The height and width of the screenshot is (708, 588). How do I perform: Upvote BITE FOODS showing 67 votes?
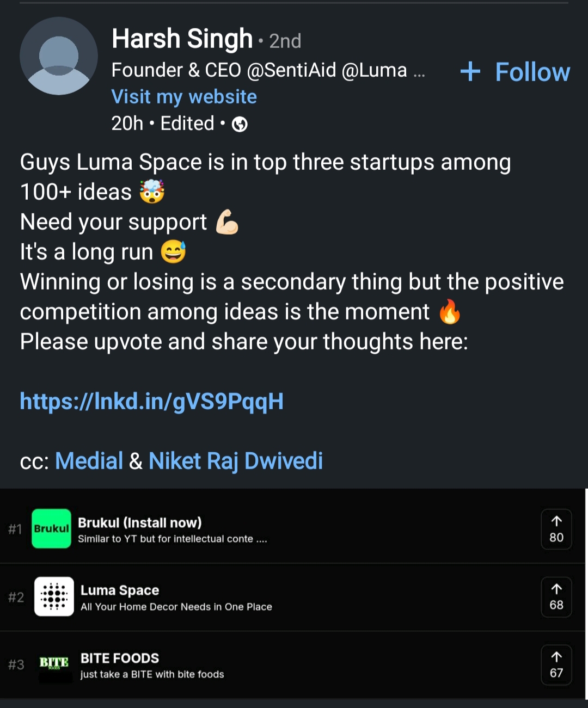tap(556, 664)
